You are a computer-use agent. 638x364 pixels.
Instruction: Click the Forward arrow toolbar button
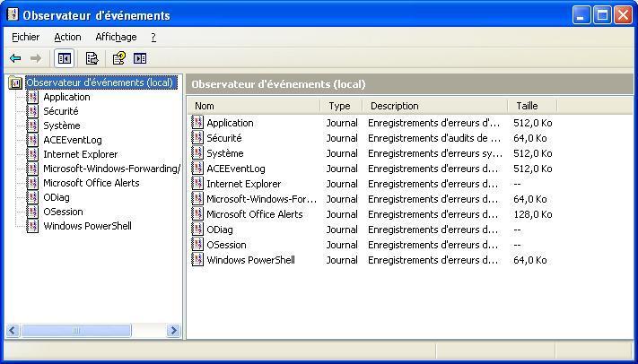[x=36, y=58]
